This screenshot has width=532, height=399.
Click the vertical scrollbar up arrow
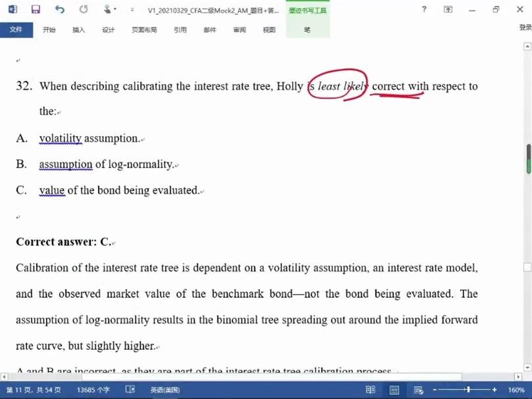click(527, 47)
